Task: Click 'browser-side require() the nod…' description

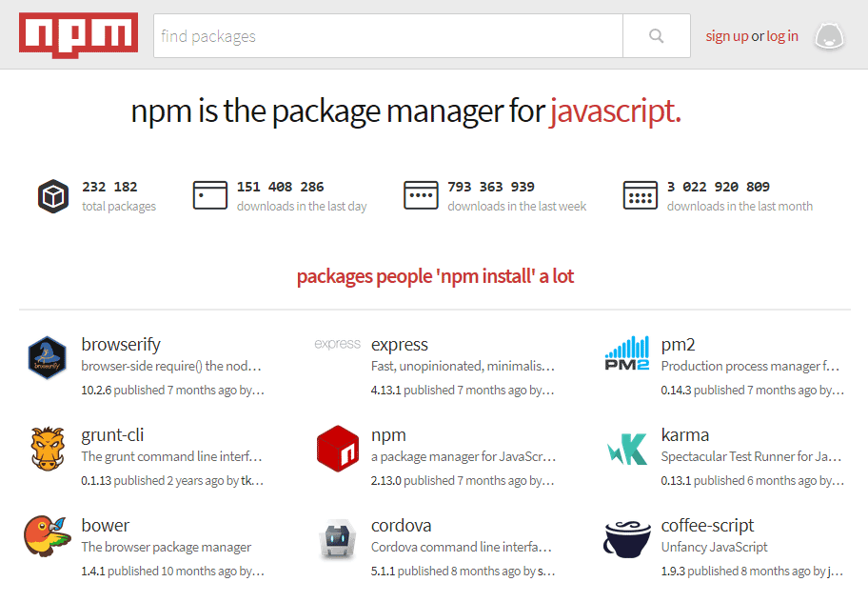Action: (x=171, y=366)
